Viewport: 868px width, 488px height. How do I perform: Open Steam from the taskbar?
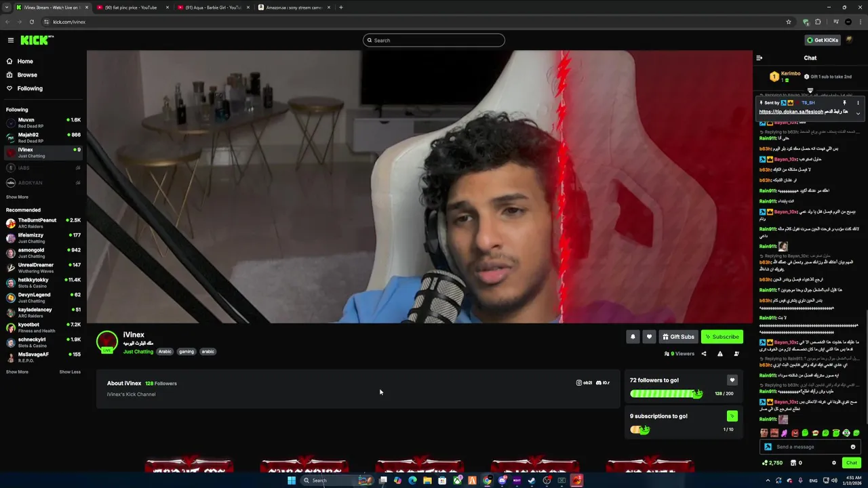[x=532, y=481]
